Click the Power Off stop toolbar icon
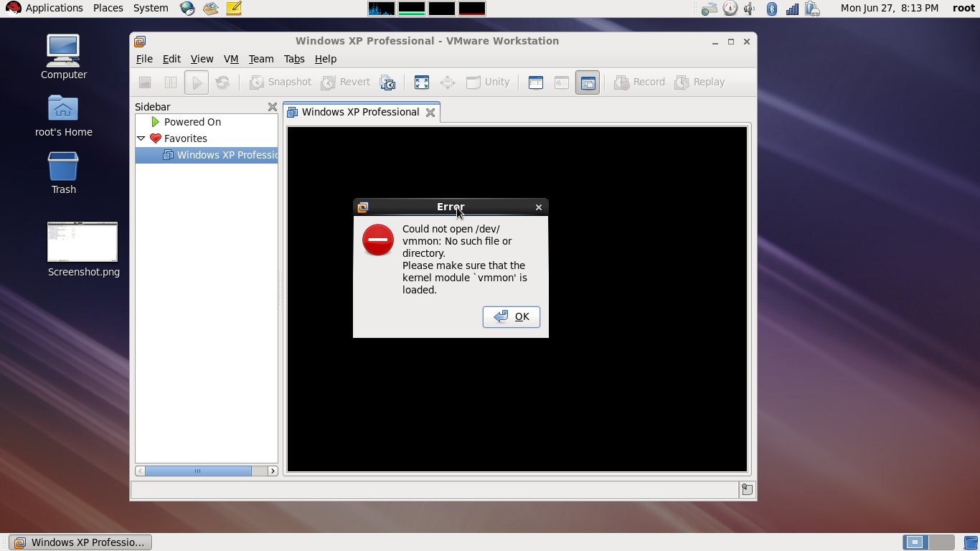The height and width of the screenshot is (551, 980). 145,83
